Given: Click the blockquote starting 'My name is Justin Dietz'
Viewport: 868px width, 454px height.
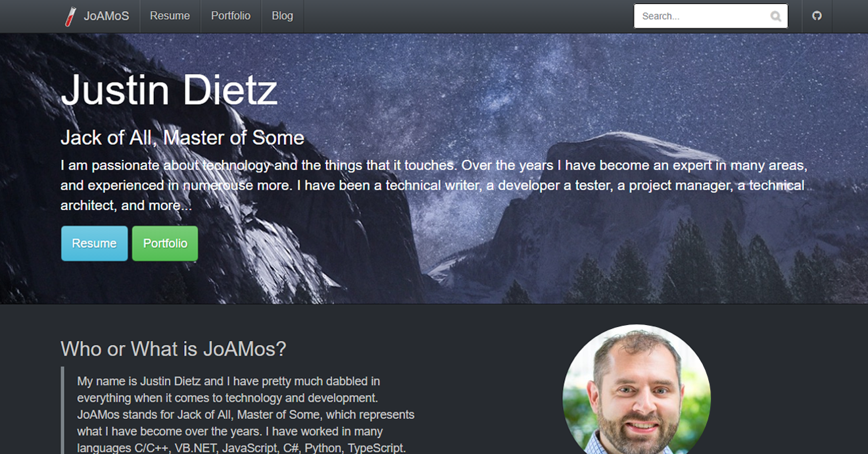Looking at the screenshot, I should (x=246, y=415).
